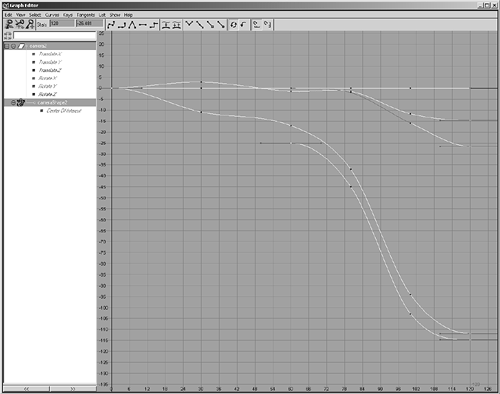Screen dimensions: 500x394
Task: Select the Insert Keys tool
Action: (19, 24)
